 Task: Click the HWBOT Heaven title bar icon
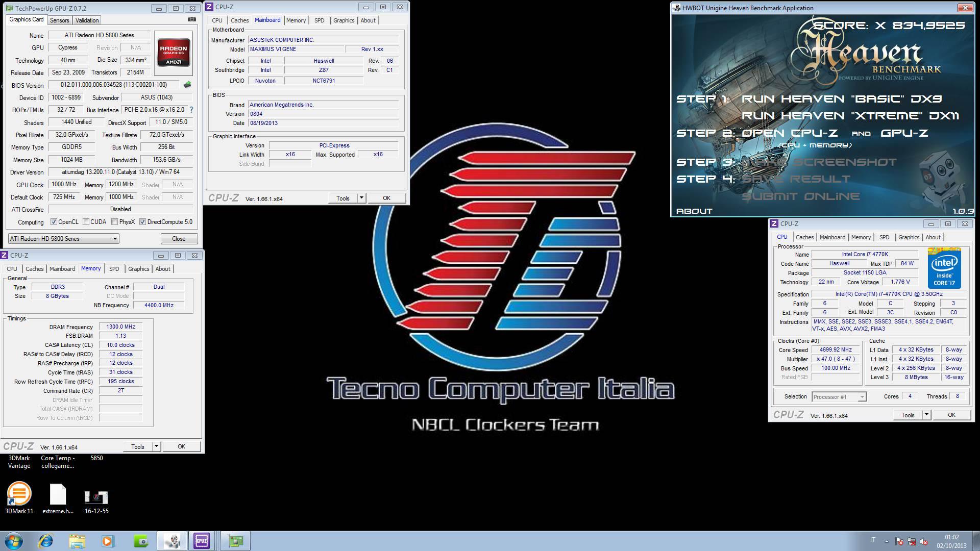tap(677, 8)
